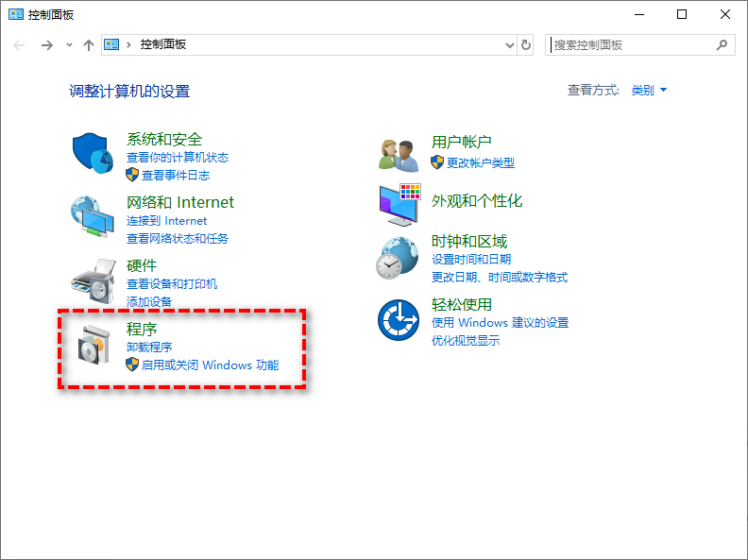Image resolution: width=748 pixels, height=560 pixels.
Task: Open the recent locations dropdown chevron
Action: [x=69, y=44]
